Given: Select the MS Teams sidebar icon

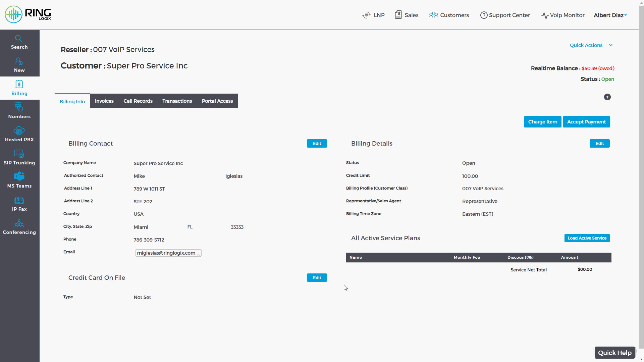Looking at the screenshot, I should [19, 180].
